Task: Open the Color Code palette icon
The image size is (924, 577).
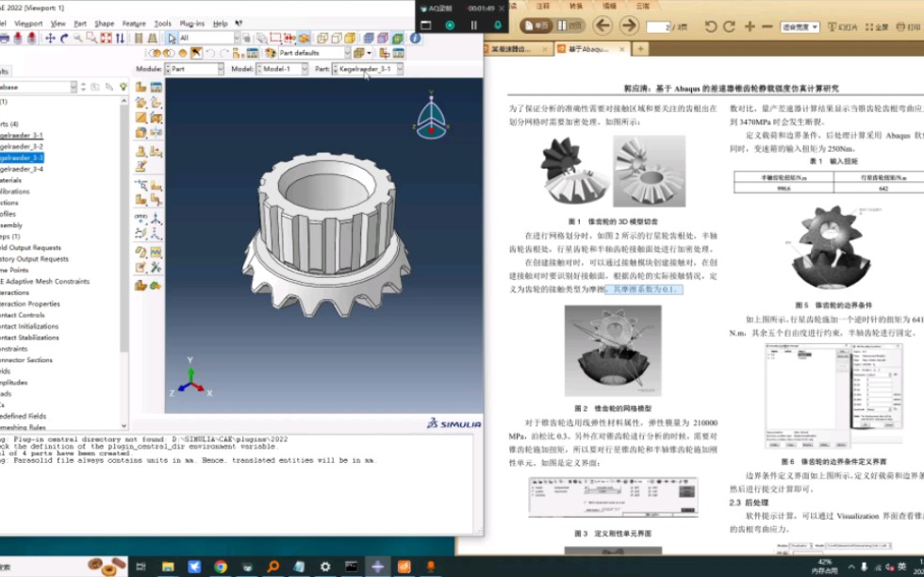Action: pyautogui.click(x=270, y=54)
